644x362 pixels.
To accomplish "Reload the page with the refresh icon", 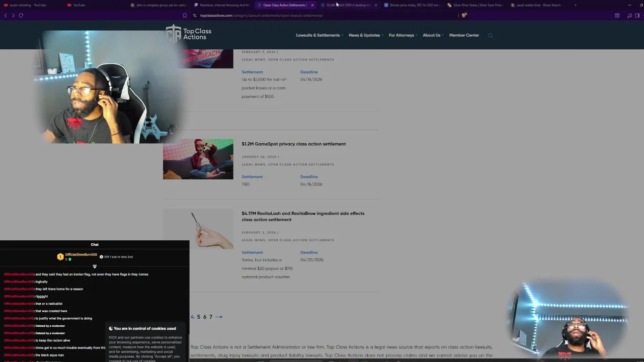I will [x=21, y=16].
